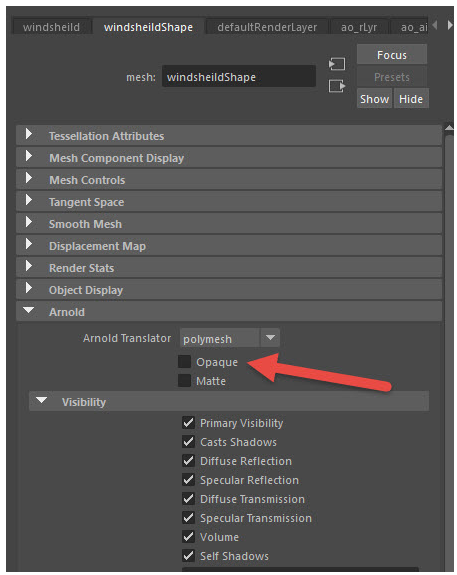Click the go-to-input-connection icon beside the mesh field
Viewport: 457px width, 575px height.
pos(337,64)
